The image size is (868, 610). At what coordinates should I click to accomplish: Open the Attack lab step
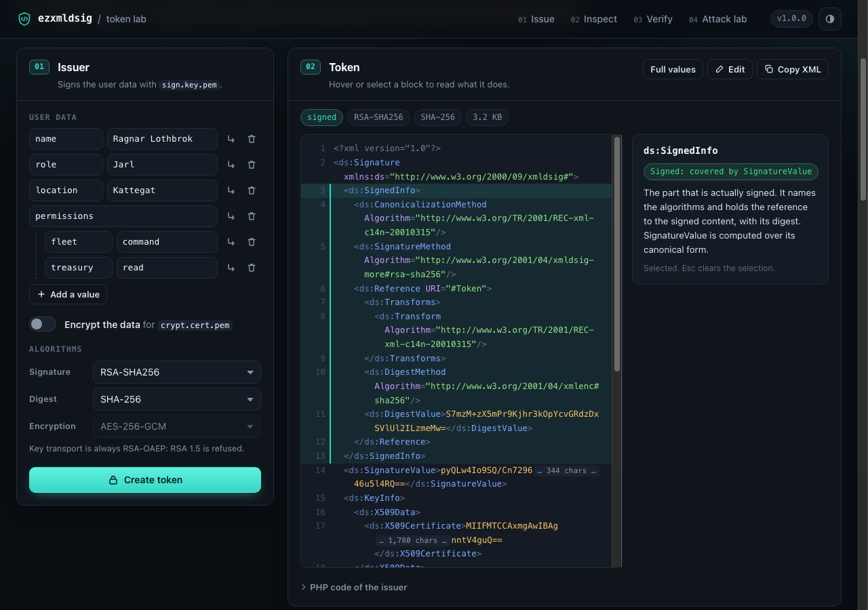point(717,19)
